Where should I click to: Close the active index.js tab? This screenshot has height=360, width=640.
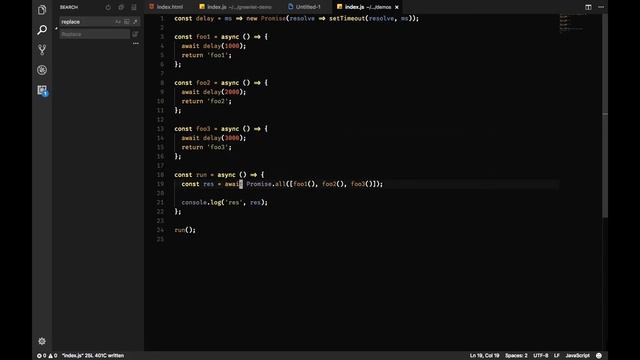point(397,7)
